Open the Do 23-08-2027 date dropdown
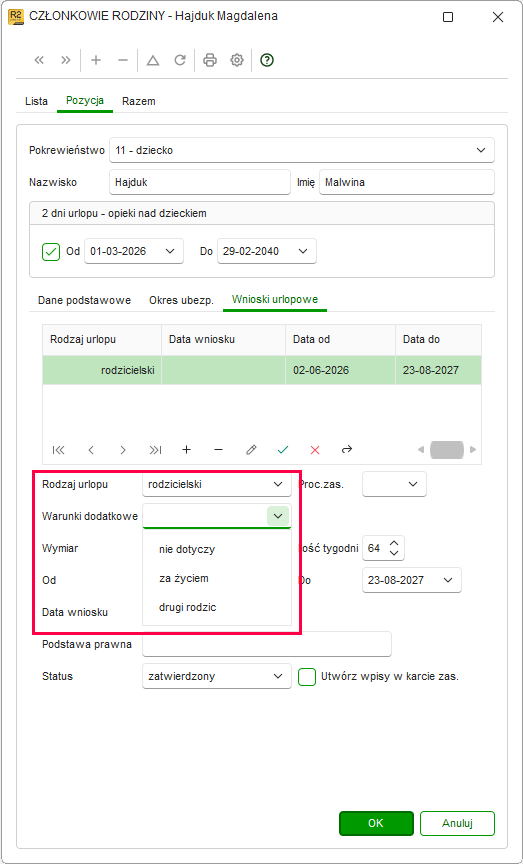Viewport: 523px width, 864px height. 448,580
